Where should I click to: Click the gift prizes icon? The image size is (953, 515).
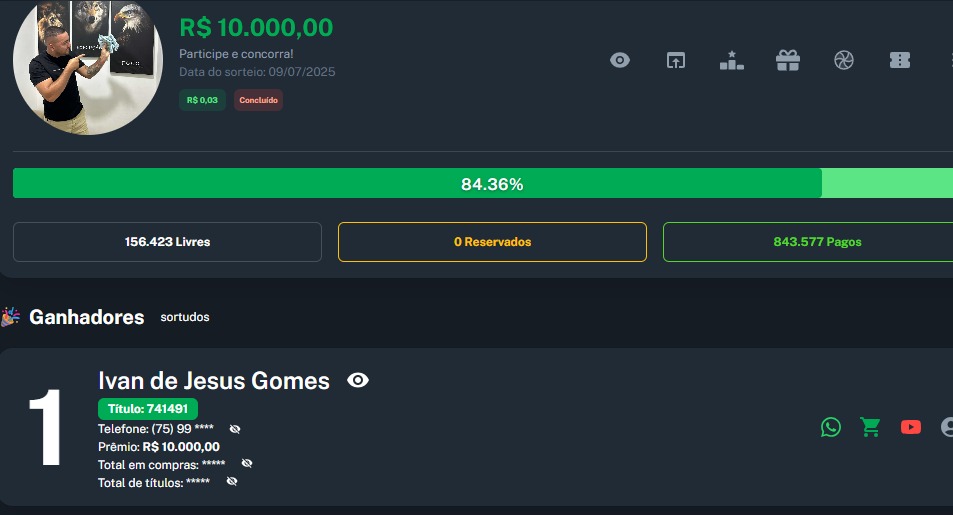click(x=788, y=60)
